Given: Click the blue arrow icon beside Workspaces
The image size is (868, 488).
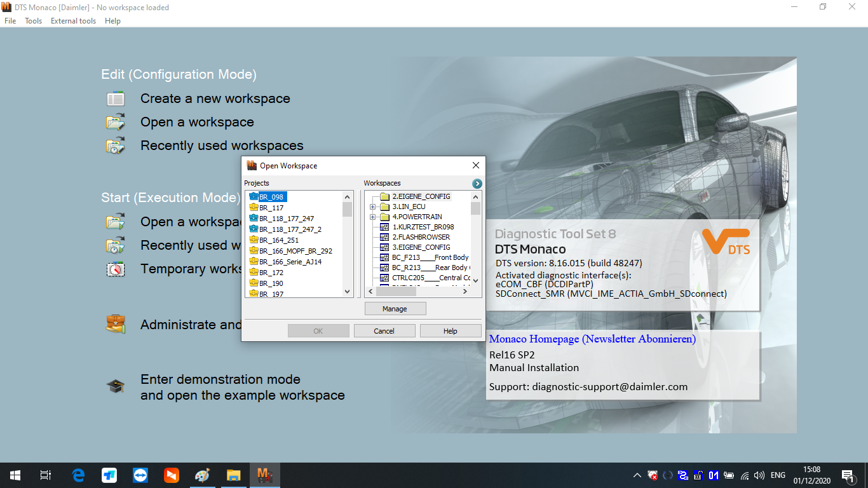Looking at the screenshot, I should tap(477, 184).
